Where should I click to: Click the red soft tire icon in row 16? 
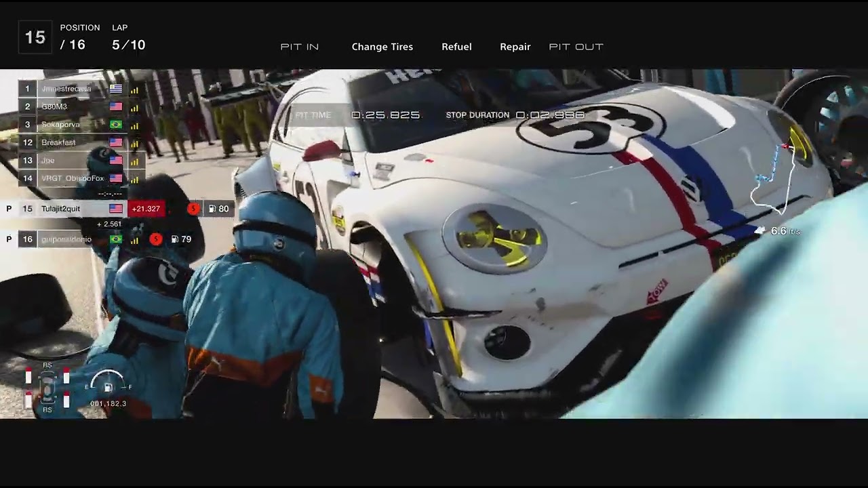pyautogui.click(x=156, y=239)
